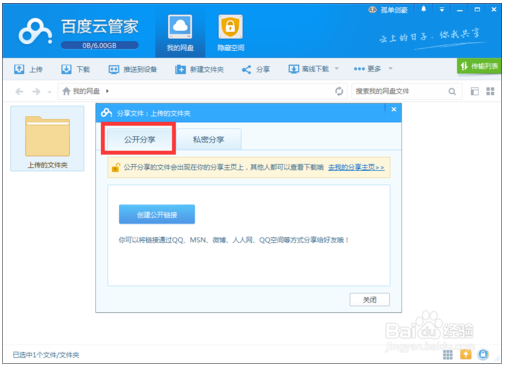Image resolution: width=505 pixels, height=366 pixels.
Task: Switch to the list view layout icon
Action: (475, 91)
